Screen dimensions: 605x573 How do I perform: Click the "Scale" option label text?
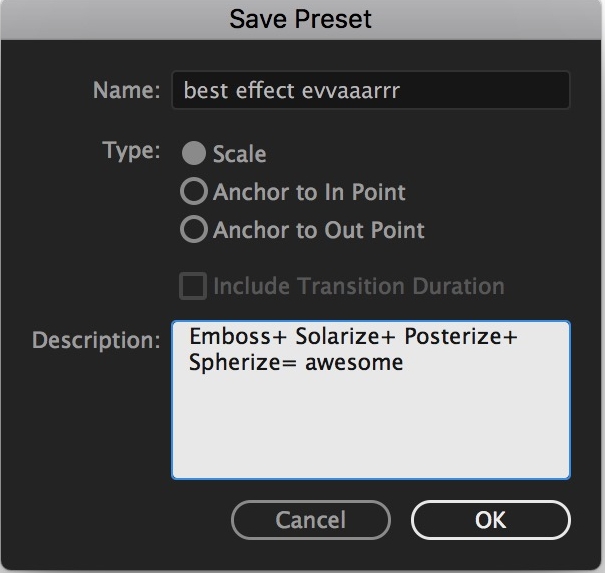click(240, 154)
